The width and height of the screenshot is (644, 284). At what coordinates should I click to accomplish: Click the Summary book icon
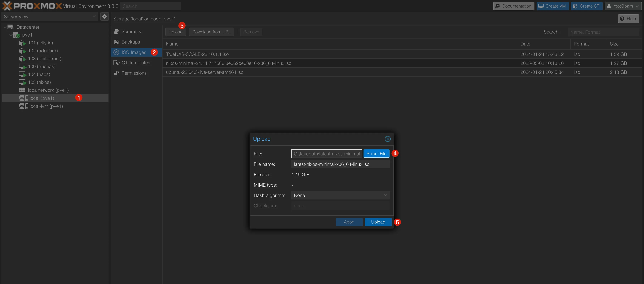tap(116, 32)
